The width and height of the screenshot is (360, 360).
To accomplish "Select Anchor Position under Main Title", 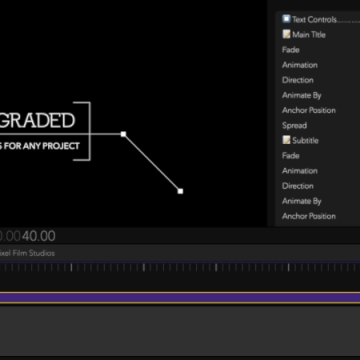I will pyautogui.click(x=309, y=110).
